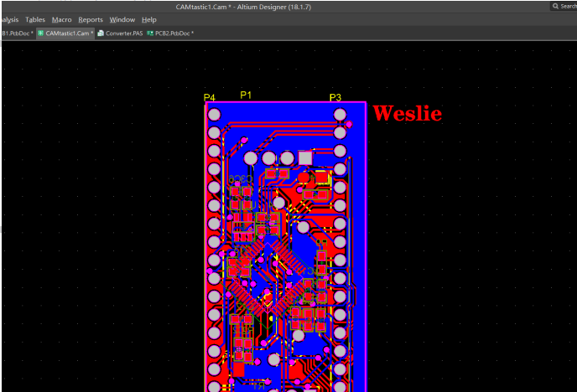Select the P3 designator label

pos(335,97)
